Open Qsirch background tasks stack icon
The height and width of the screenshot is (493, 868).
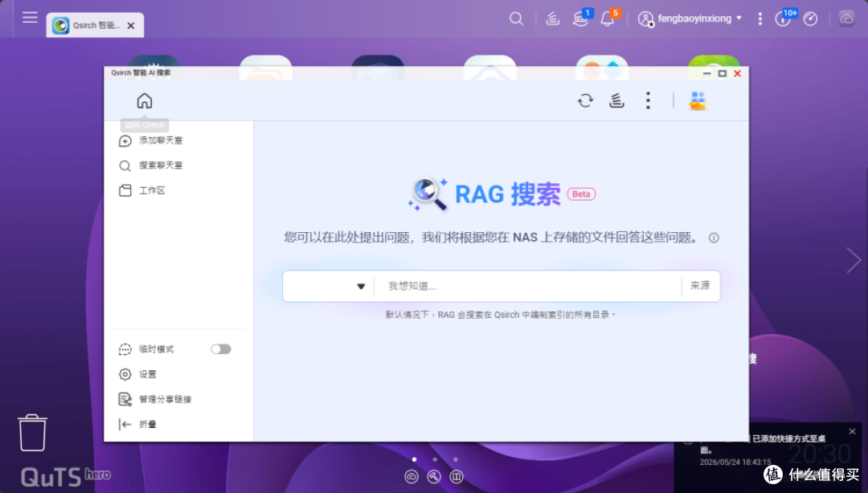(616, 100)
